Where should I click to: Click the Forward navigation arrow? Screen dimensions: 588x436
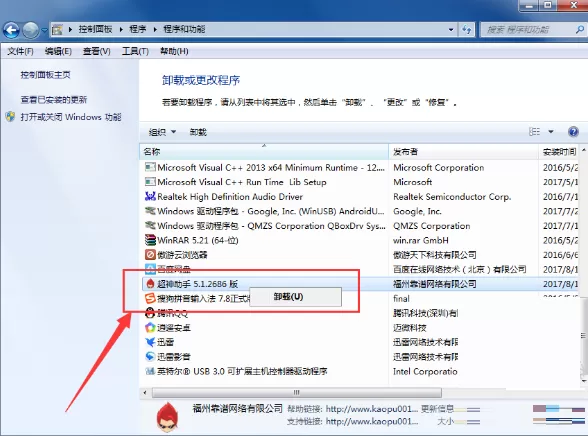(31, 30)
